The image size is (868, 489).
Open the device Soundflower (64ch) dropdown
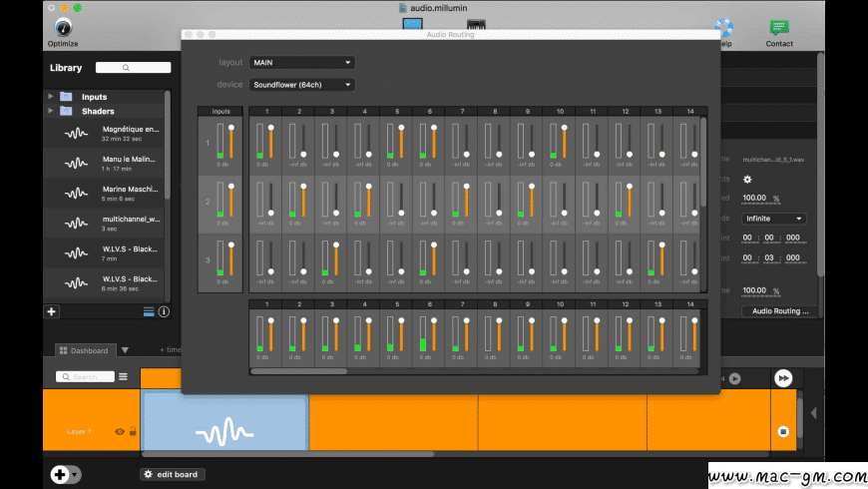pyautogui.click(x=301, y=85)
